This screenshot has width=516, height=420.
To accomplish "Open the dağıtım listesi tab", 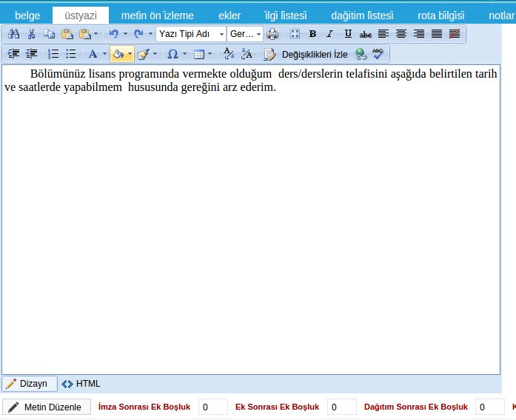I will click(362, 15).
